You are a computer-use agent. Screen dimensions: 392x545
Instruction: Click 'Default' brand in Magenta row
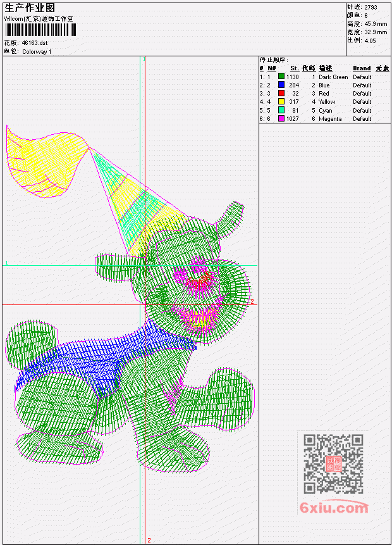point(362,119)
